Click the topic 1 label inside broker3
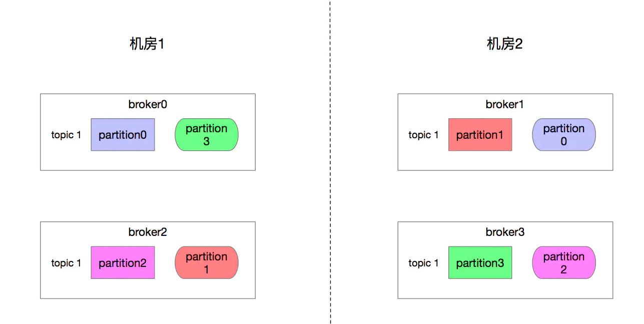 click(x=423, y=263)
